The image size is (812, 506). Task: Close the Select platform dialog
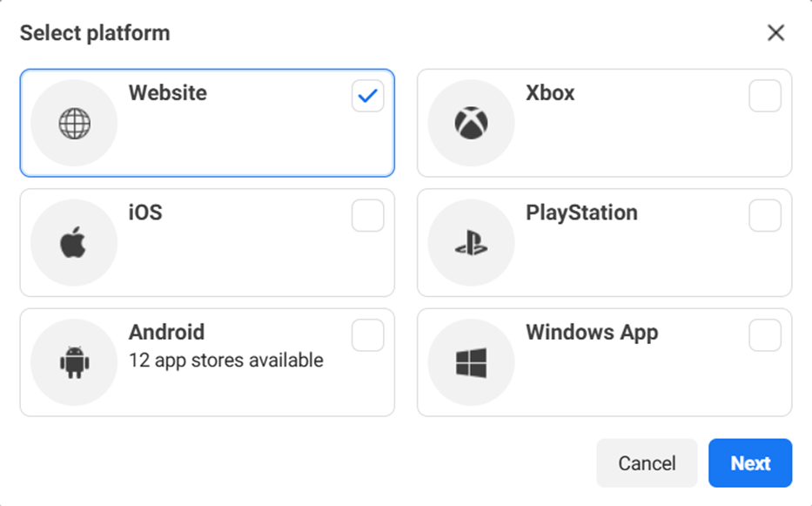[775, 33]
